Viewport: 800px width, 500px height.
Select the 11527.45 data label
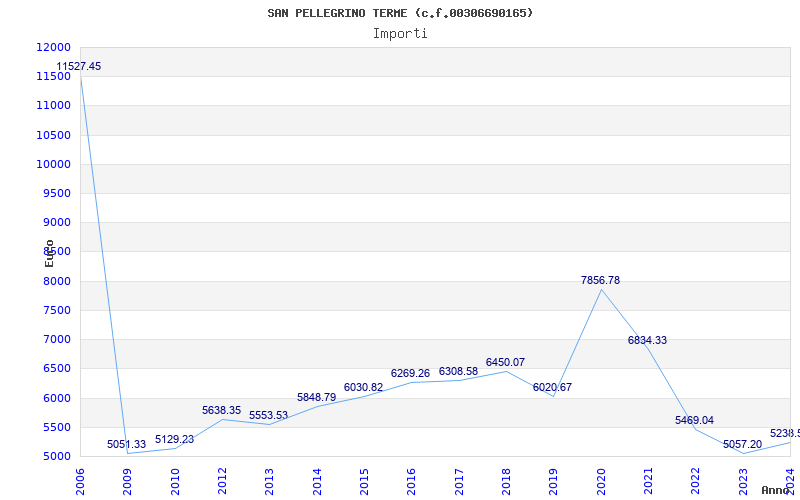coord(79,66)
